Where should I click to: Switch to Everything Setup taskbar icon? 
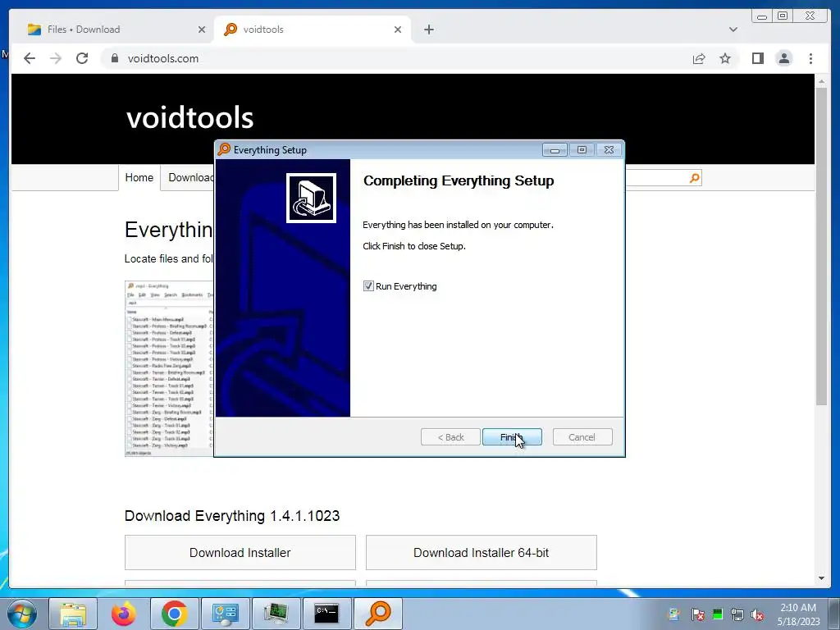pyautogui.click(x=377, y=614)
